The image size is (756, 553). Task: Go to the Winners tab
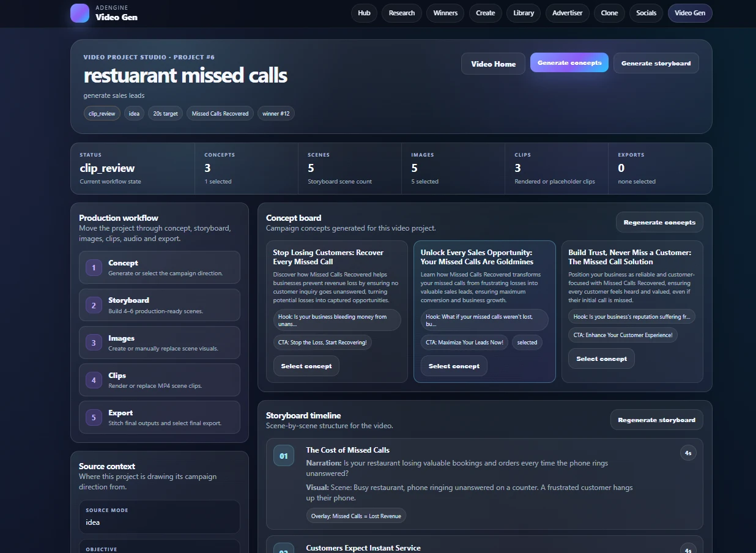[x=445, y=13]
